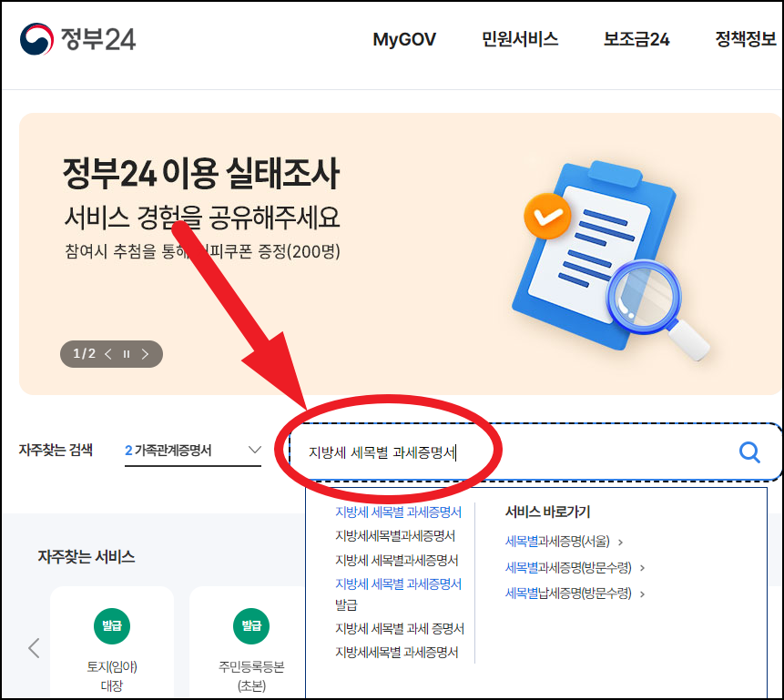Viewport: 784px width, 700px height.
Task: Select suggestion 지방세 세목별 과세 증명서
Action: (400, 628)
